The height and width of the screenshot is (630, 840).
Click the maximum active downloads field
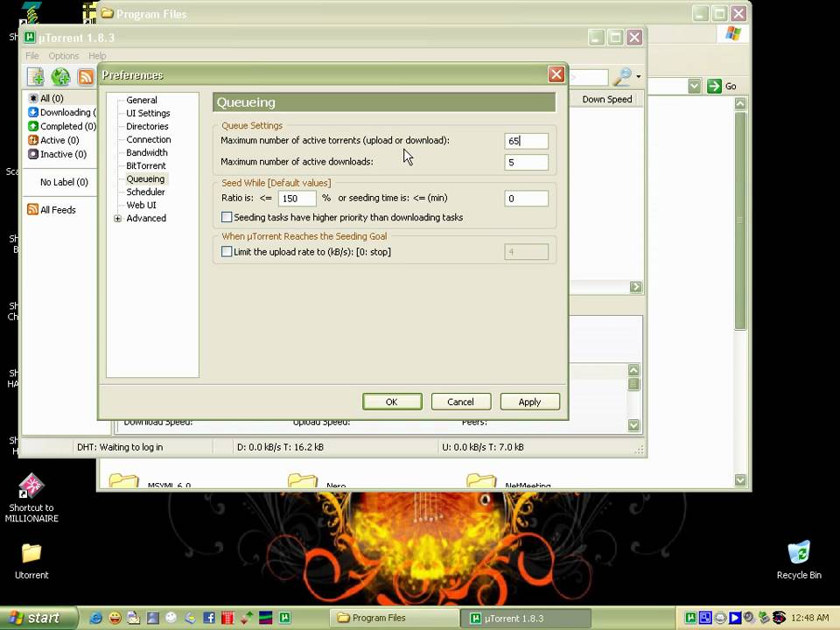pos(526,163)
